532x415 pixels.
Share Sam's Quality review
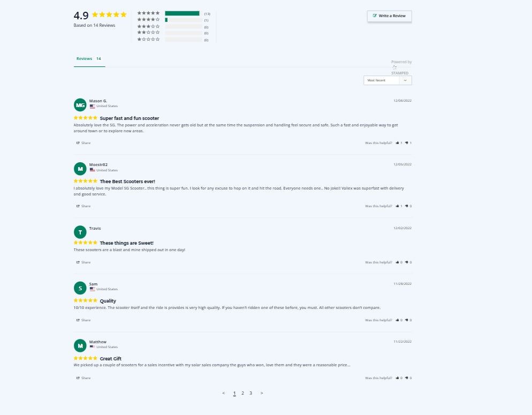(83, 320)
